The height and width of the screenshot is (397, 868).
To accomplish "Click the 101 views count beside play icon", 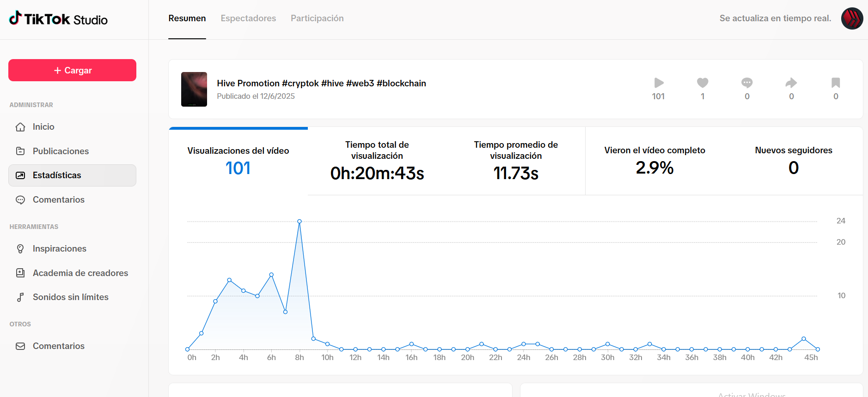I will tap(658, 96).
